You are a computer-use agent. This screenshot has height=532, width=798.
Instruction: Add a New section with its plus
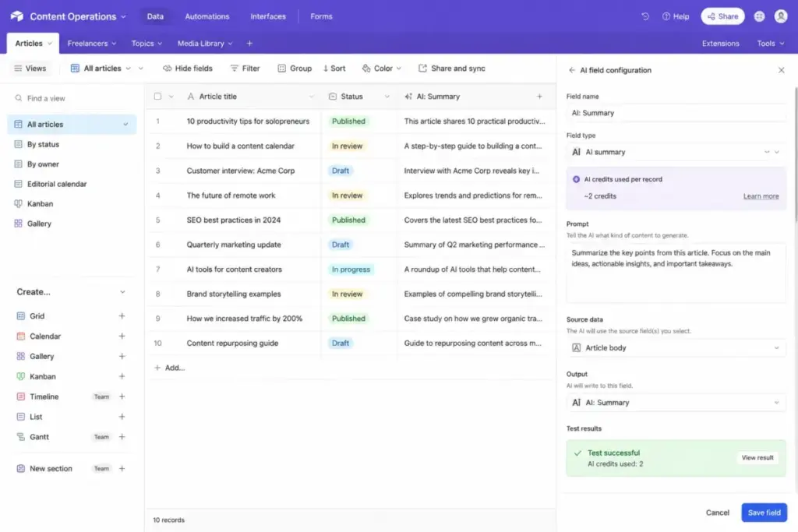[x=122, y=468]
